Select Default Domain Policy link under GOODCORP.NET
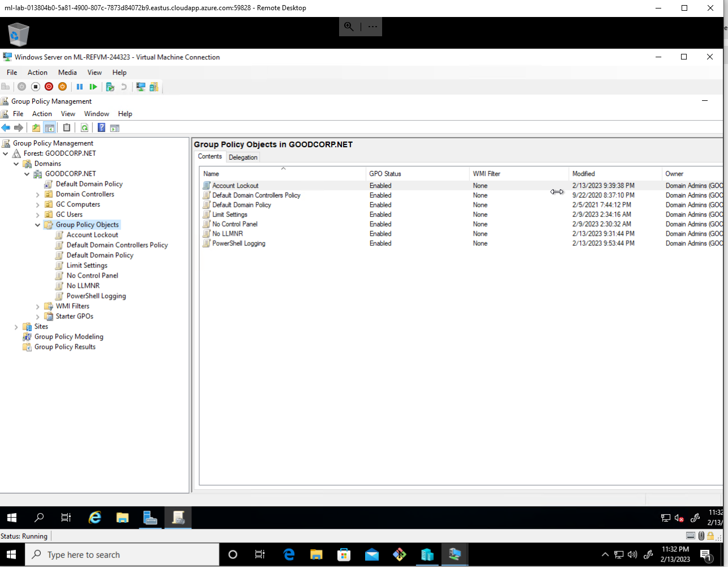Image resolution: width=728 pixels, height=567 pixels. [x=89, y=184]
